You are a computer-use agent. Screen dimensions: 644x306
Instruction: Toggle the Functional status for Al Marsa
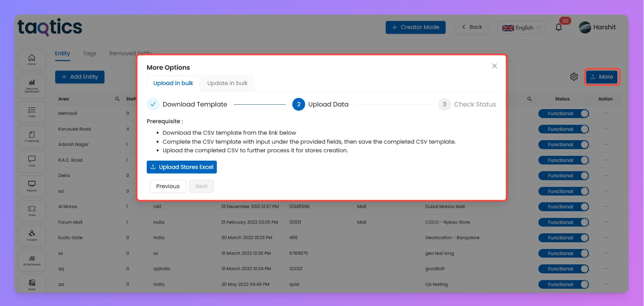563,207
